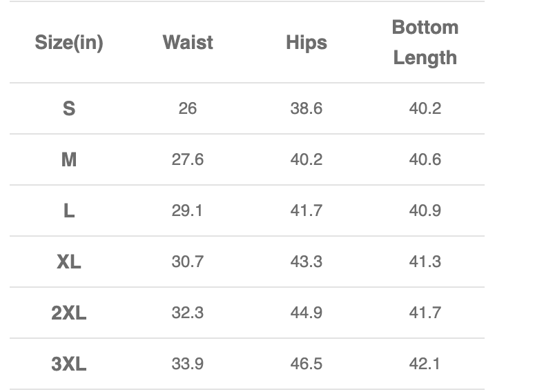Click the Hips column header

[x=307, y=43]
